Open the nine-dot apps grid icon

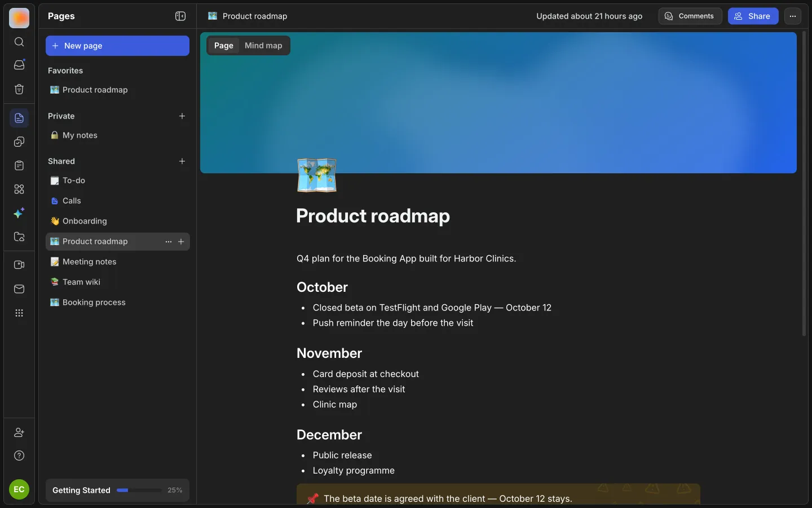19,313
